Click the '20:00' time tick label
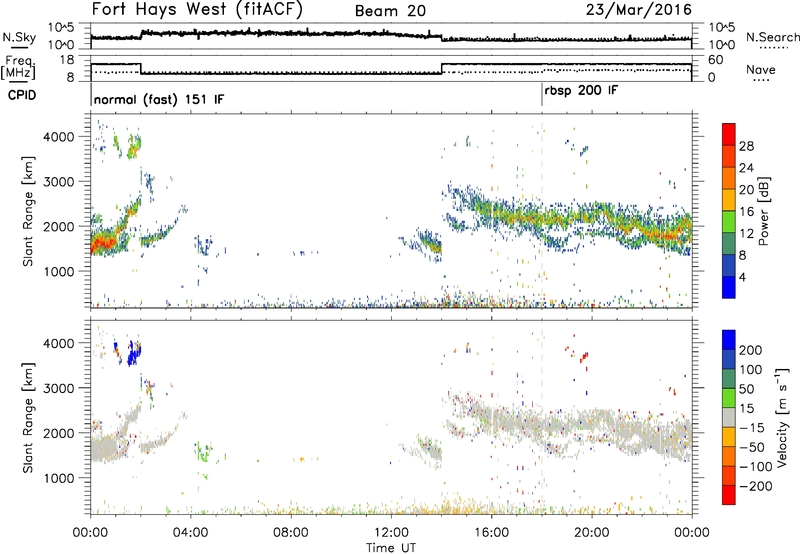Screen dimensions: 800x554 point(591,533)
